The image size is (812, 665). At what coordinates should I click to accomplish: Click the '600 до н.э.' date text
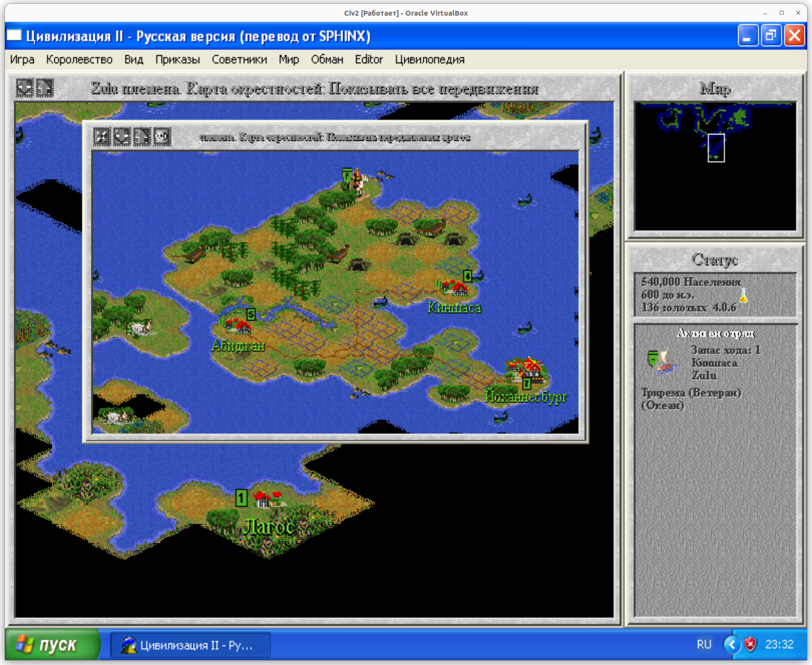668,295
